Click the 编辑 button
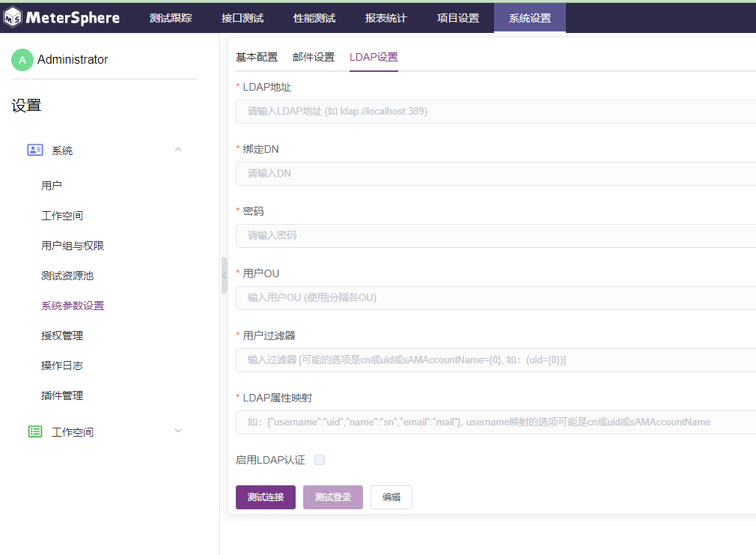The width and height of the screenshot is (756, 555). coord(391,497)
